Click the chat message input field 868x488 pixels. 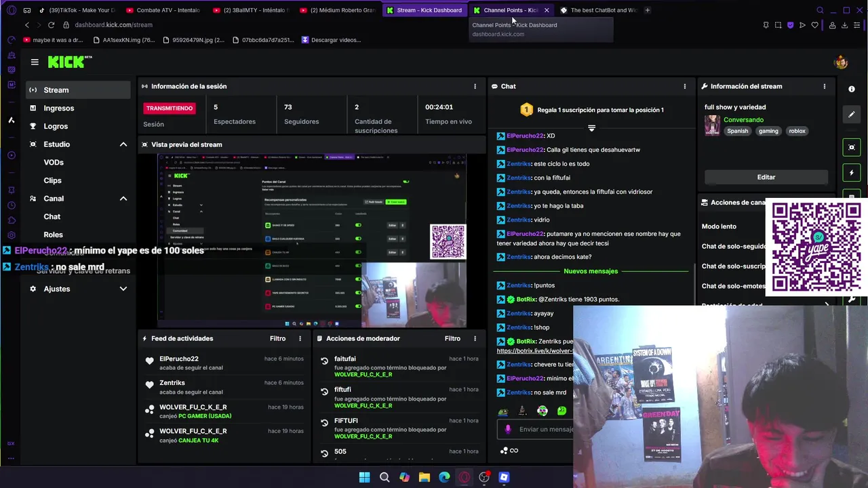pos(546,429)
